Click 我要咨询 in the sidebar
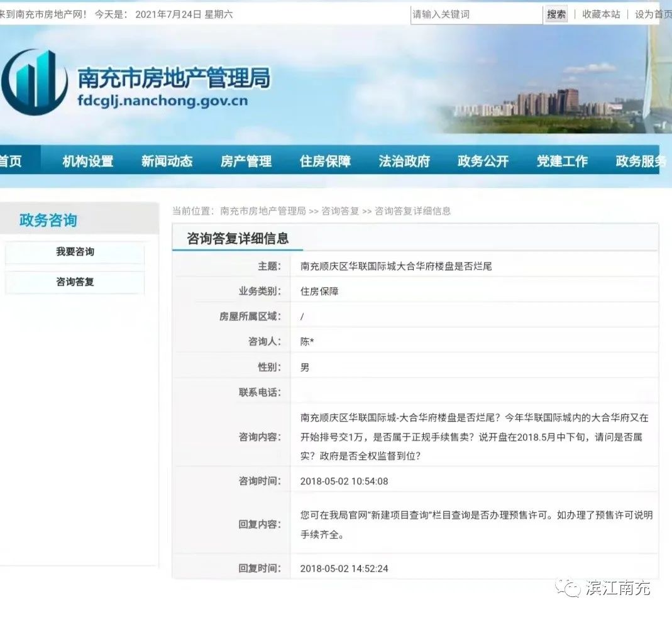 (75, 252)
